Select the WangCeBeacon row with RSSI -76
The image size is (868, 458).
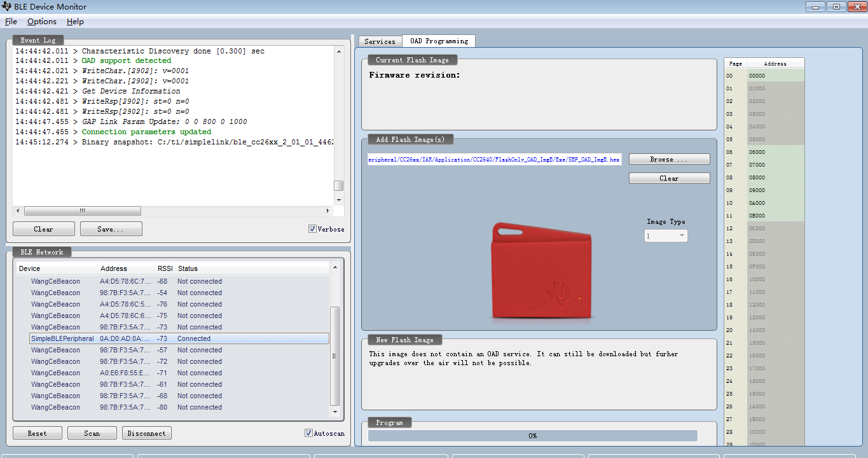[179, 304]
